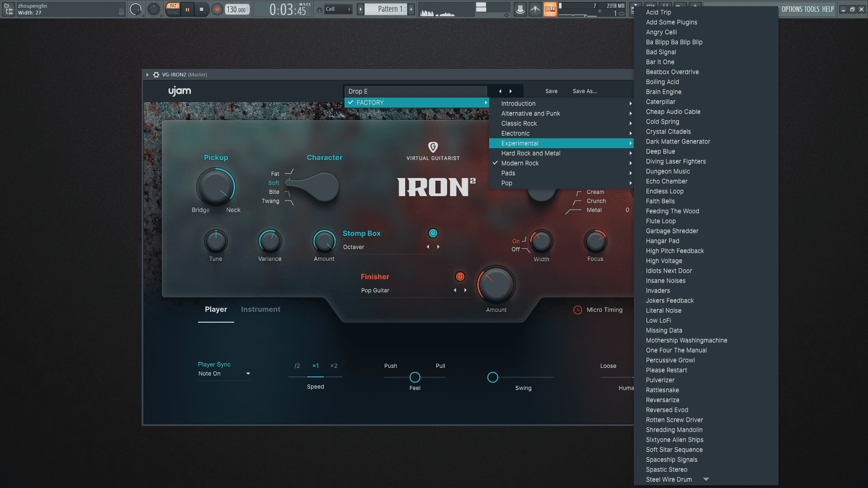Select next Stomp Box effect
Viewport: 868px width, 488px height.
pyautogui.click(x=438, y=247)
